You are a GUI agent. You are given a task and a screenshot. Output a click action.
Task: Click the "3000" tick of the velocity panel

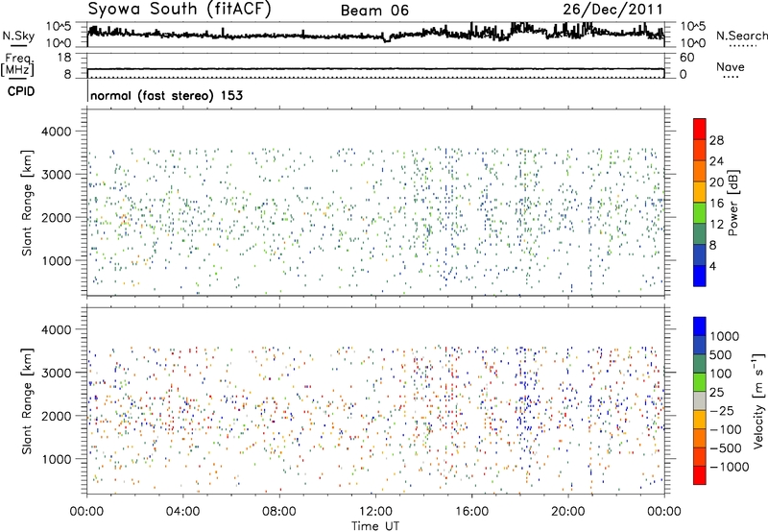click(x=56, y=373)
